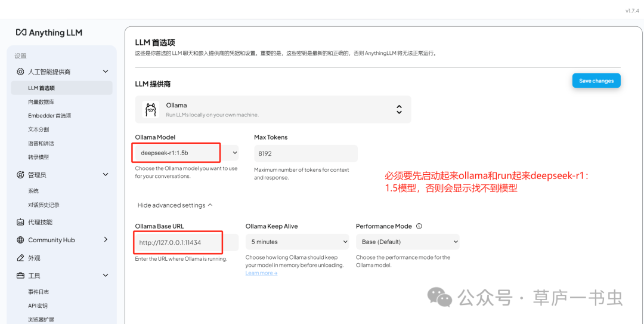Collapse Hide advanced settings
Image resolution: width=644 pixels, height=324 pixels.
click(175, 205)
